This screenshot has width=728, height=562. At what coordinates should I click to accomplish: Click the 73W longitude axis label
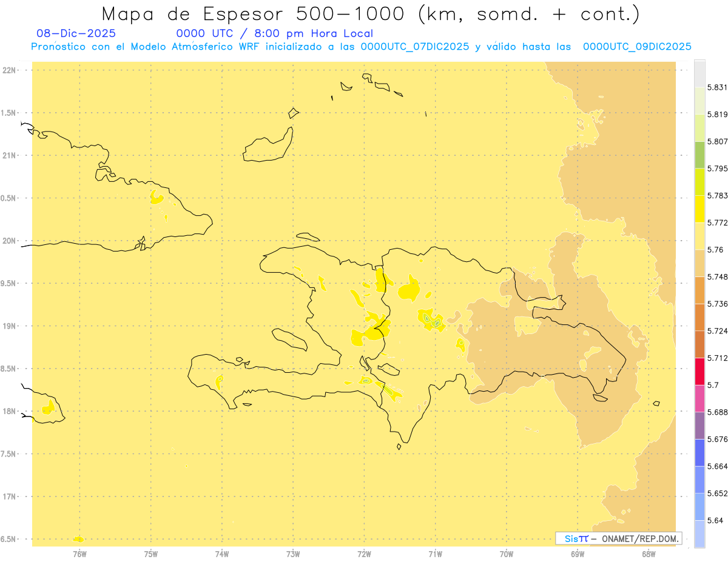tap(293, 554)
